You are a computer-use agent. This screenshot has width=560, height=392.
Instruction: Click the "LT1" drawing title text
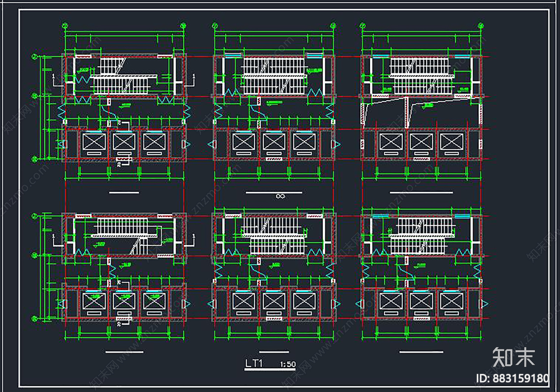click(254, 363)
